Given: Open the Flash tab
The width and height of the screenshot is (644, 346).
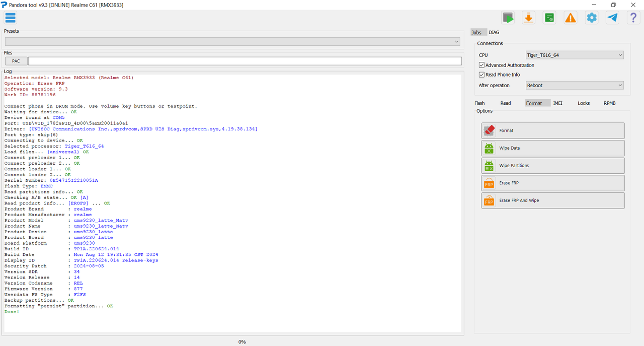Looking at the screenshot, I should (x=479, y=103).
